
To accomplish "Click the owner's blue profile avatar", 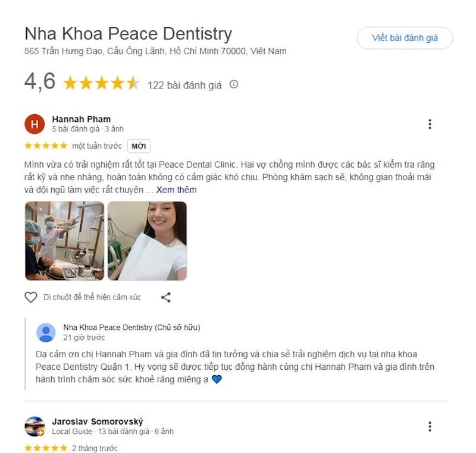I will pos(46,332).
